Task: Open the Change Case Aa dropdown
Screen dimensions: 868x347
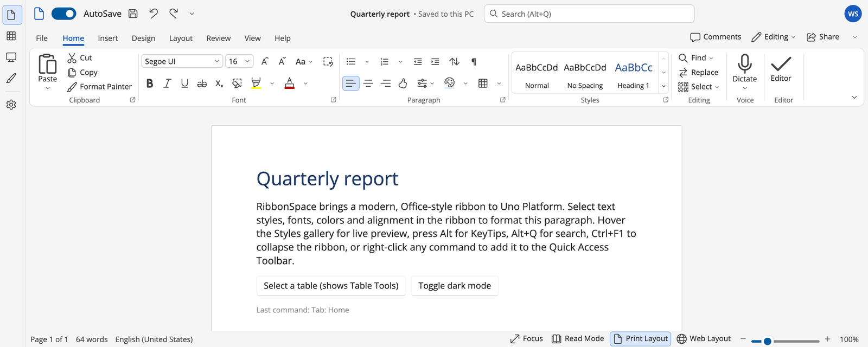Action: pos(304,61)
